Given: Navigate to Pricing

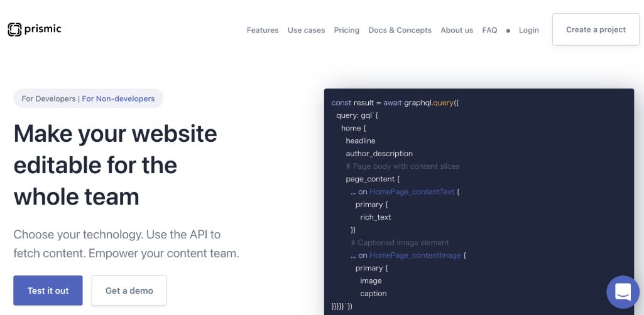Looking at the screenshot, I should point(347,30).
